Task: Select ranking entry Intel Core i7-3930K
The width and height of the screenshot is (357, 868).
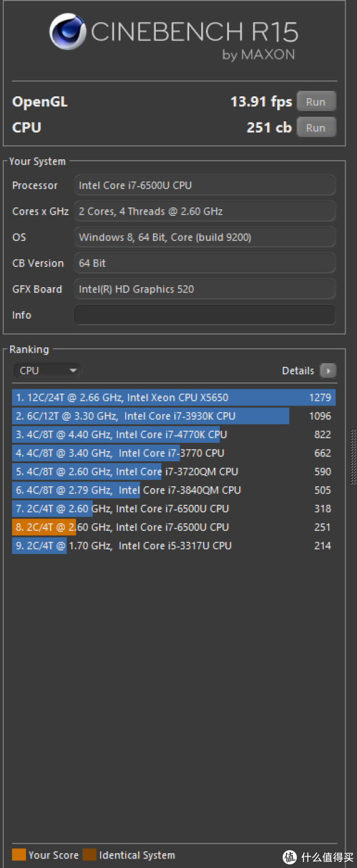Action: coord(174,416)
